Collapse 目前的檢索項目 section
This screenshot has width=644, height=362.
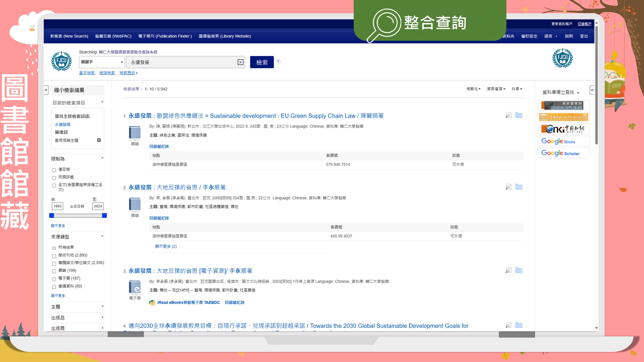pos(102,102)
